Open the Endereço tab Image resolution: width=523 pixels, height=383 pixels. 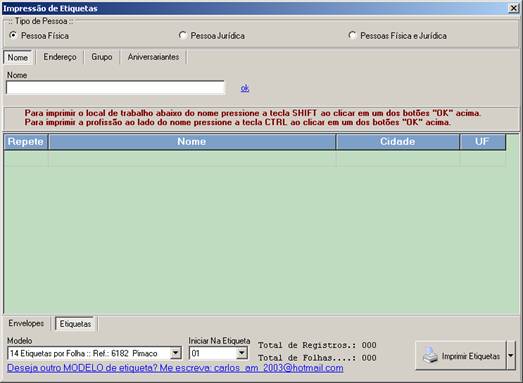[60, 57]
